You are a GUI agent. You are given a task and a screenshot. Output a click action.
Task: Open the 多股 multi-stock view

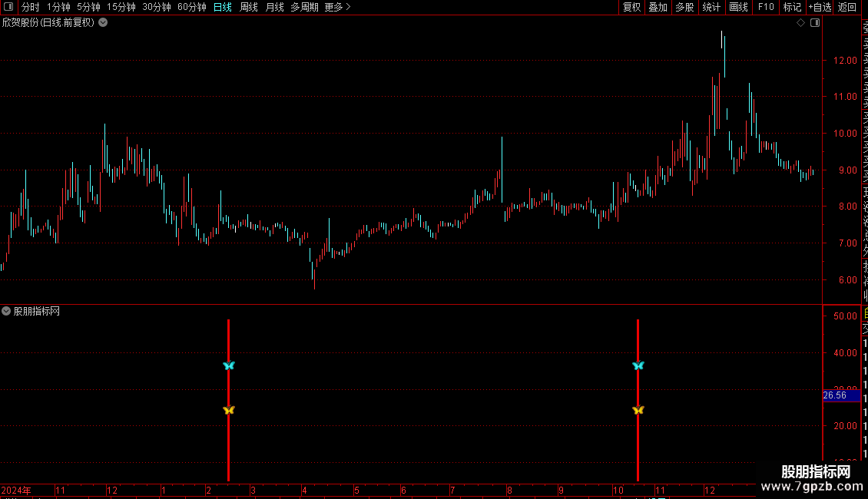684,7
